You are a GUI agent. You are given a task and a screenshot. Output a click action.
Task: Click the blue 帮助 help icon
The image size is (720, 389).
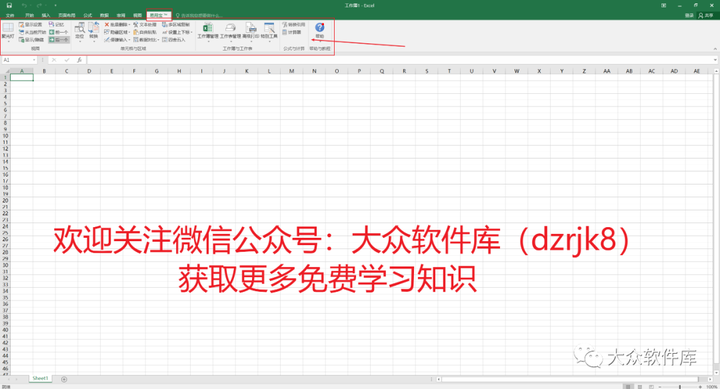(x=320, y=30)
